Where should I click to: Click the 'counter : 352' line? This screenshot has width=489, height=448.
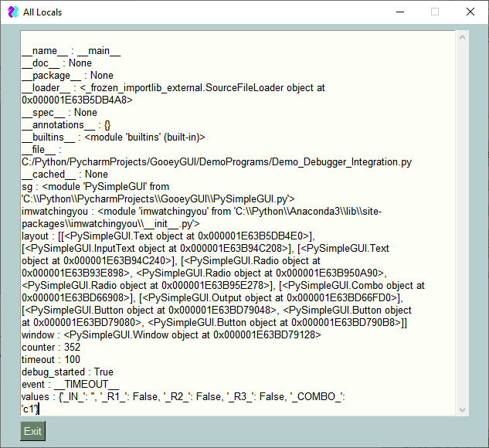[x=51, y=348]
